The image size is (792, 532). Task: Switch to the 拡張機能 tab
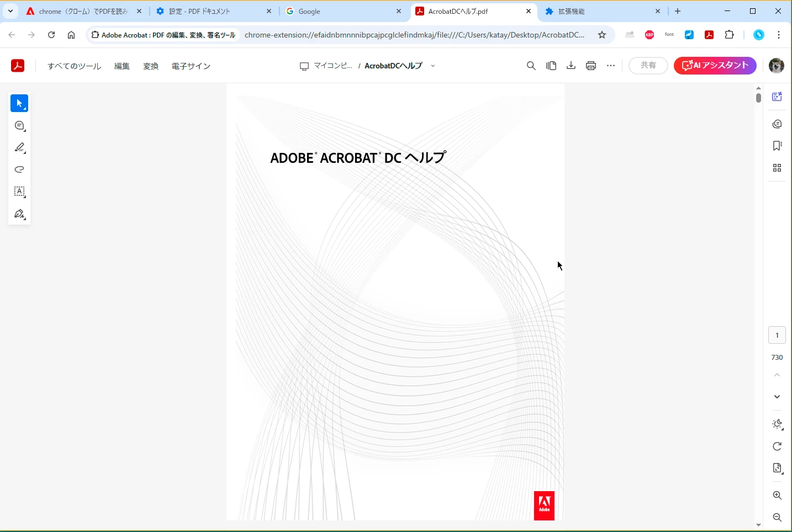603,11
